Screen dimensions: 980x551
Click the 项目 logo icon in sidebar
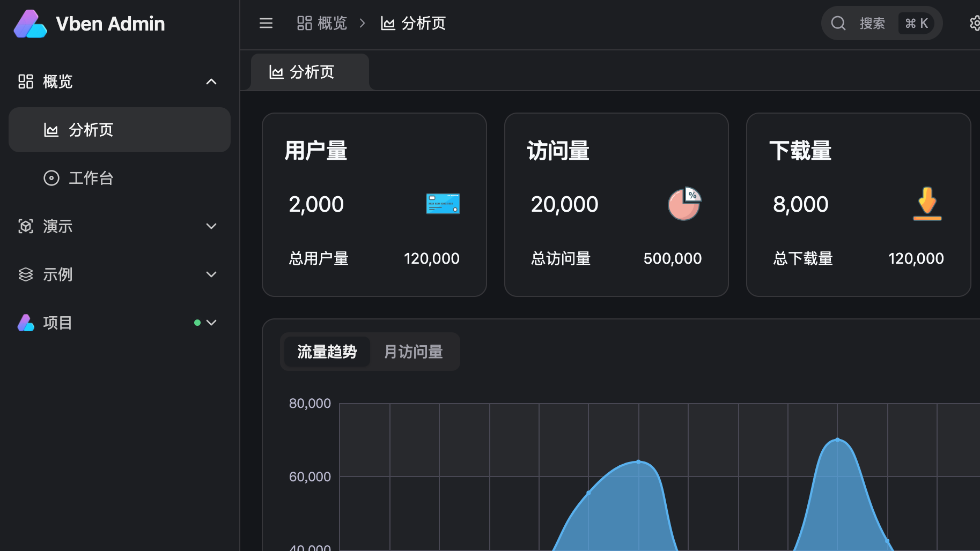click(26, 323)
